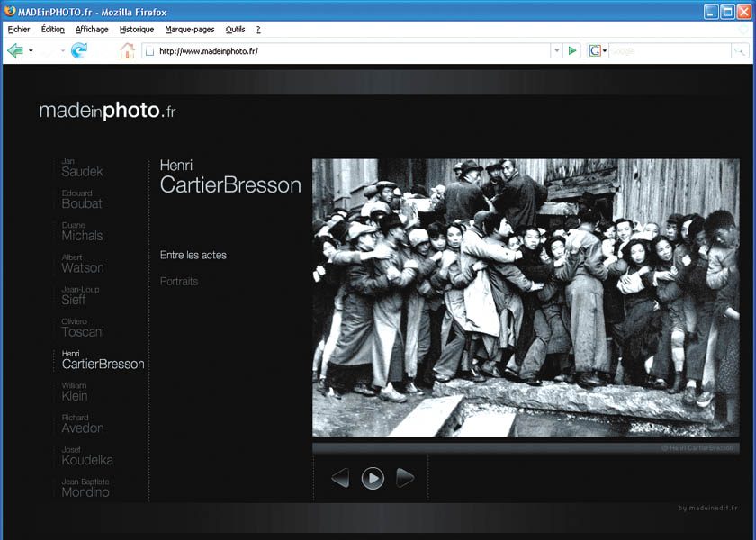Click the madeinphoto.fr site logo
This screenshot has width=756, height=540.
pos(107,111)
